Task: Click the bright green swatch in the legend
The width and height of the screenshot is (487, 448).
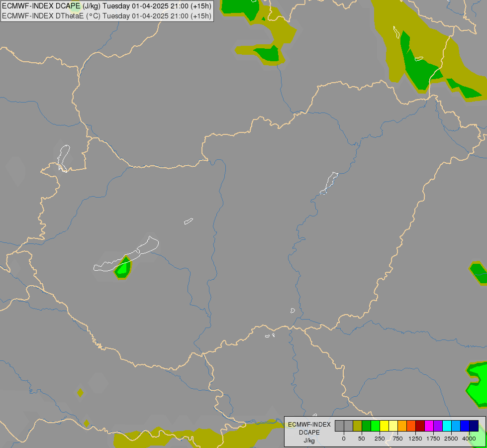Action: coord(375,426)
